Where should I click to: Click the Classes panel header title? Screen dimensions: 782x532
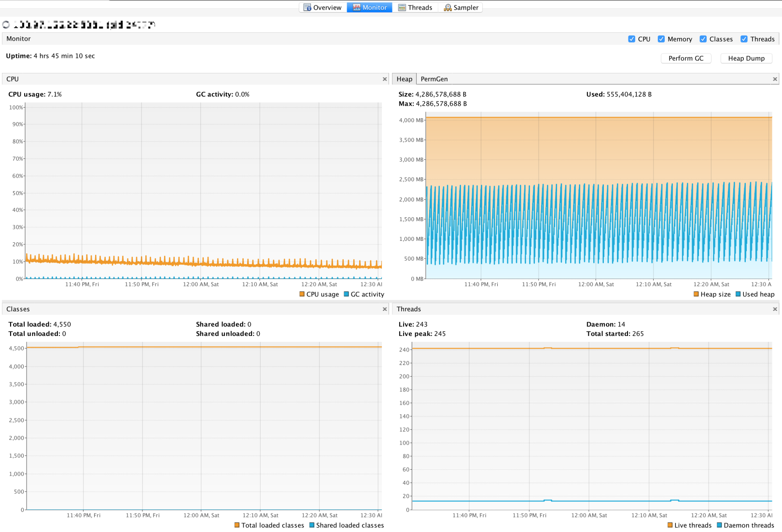point(18,309)
